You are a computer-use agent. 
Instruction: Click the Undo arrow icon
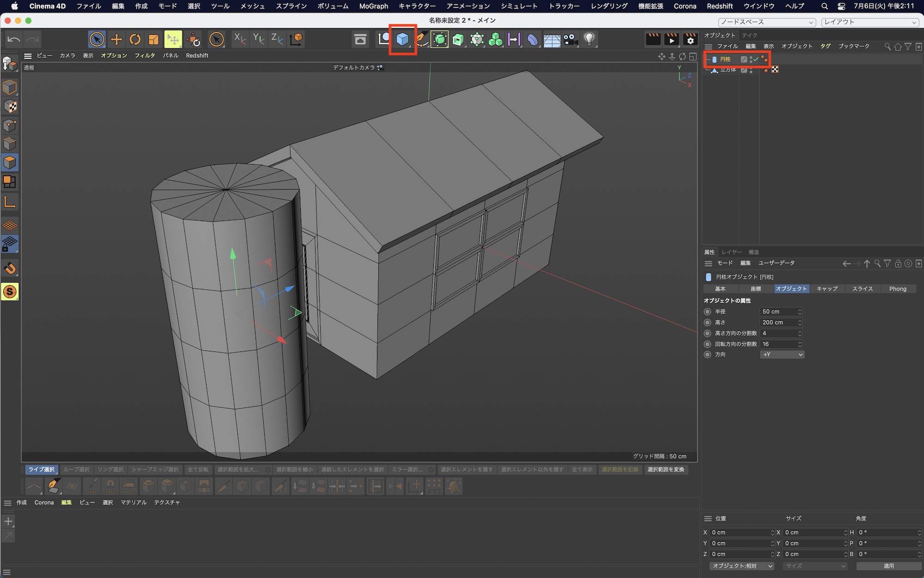[x=14, y=40]
